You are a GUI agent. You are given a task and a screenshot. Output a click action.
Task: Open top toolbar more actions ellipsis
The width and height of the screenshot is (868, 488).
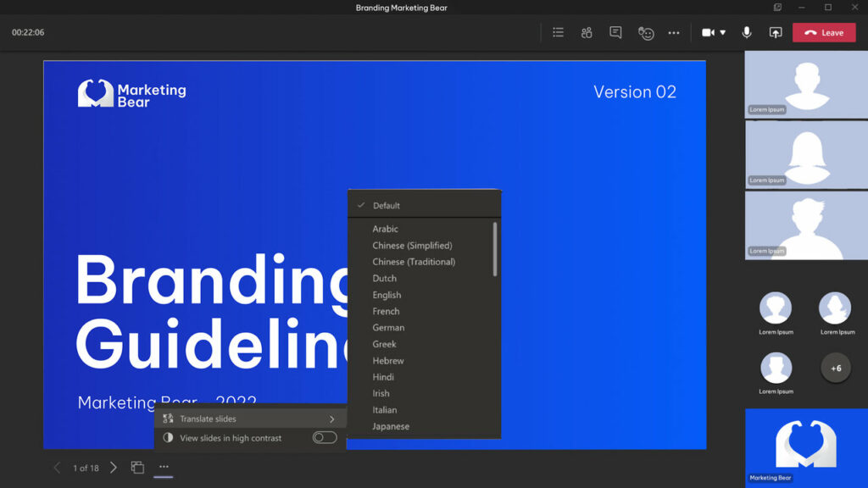pos(674,33)
